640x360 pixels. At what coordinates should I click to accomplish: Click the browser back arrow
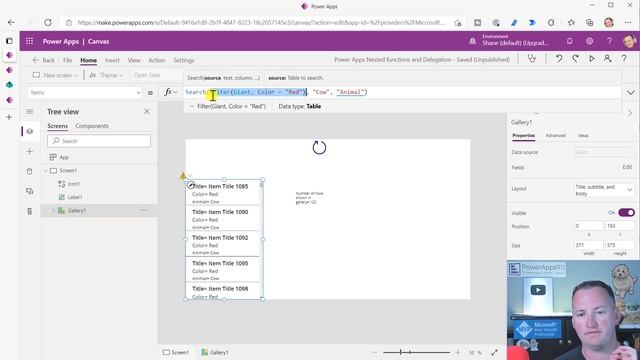click(x=11, y=22)
